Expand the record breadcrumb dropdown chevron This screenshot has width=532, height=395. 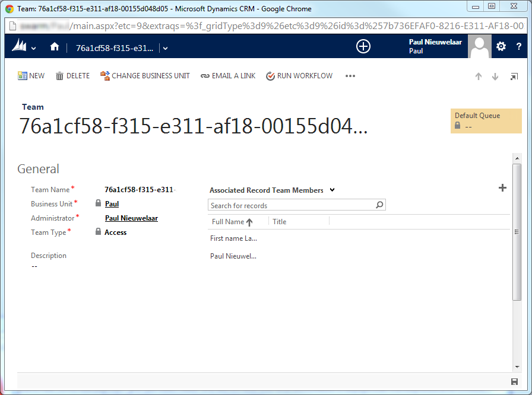[165, 48]
